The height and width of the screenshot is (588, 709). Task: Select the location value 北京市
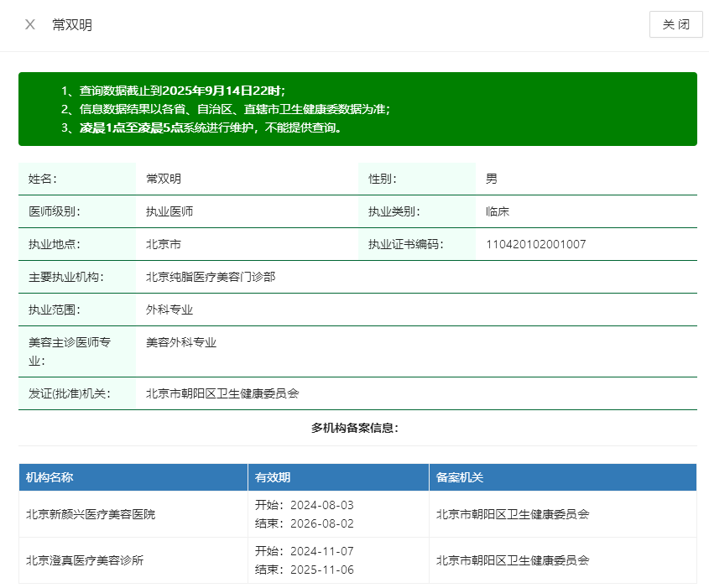164,244
